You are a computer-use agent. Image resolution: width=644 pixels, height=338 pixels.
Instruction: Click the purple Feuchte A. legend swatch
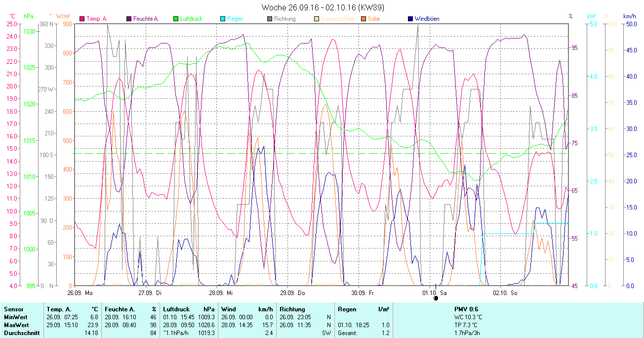(x=128, y=19)
